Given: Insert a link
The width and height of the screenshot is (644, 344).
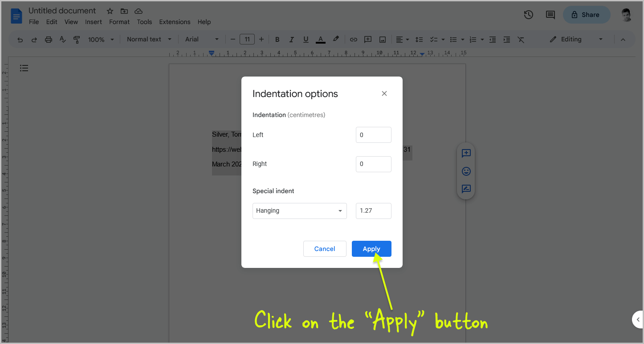Looking at the screenshot, I should (353, 39).
